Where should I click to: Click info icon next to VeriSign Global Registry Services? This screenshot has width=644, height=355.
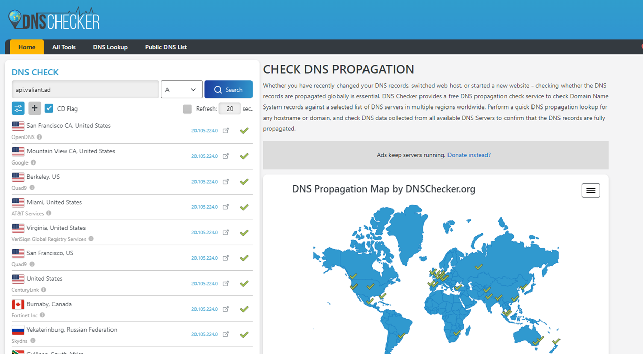click(91, 239)
